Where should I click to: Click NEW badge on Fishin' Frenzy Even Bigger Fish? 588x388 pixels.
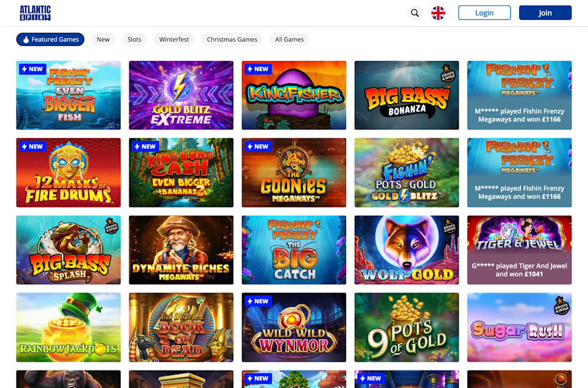pos(33,69)
